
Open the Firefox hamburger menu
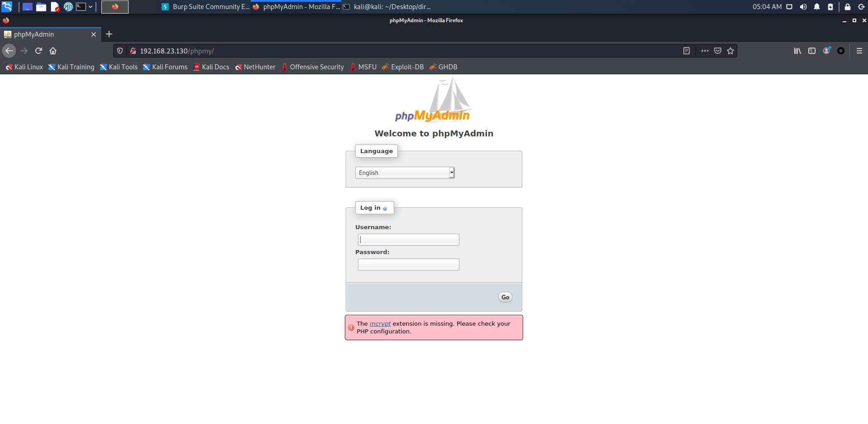coord(859,51)
